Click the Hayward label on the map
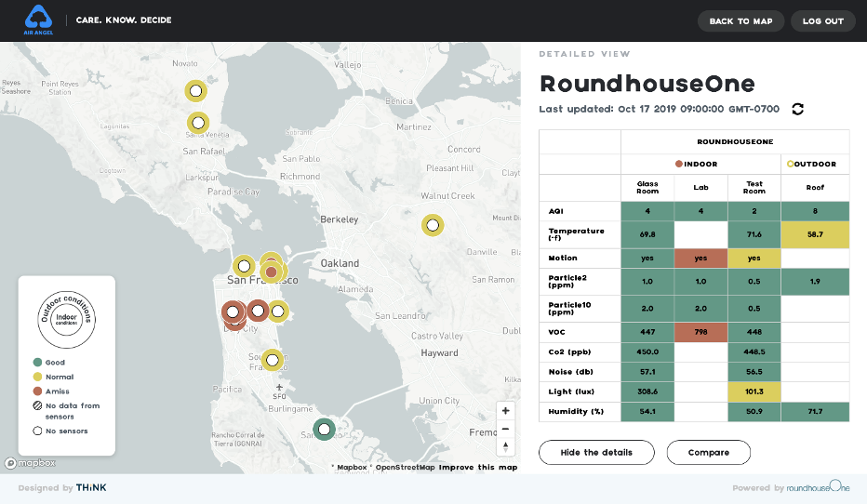 439,353
